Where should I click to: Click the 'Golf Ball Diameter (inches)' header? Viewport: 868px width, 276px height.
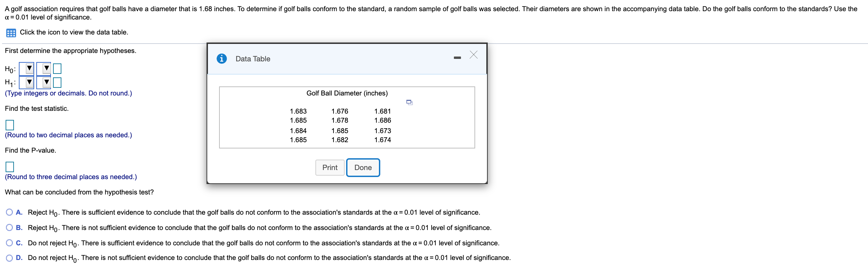[347, 93]
